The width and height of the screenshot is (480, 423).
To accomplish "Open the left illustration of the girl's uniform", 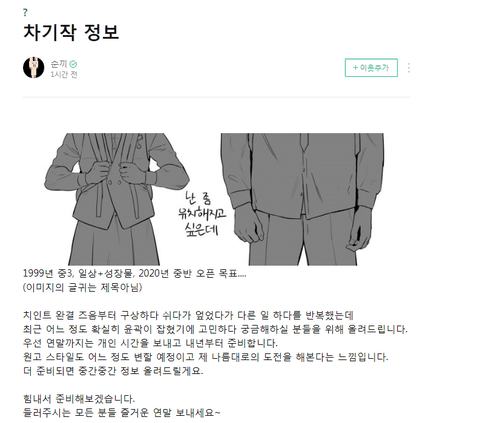I will 117,199.
